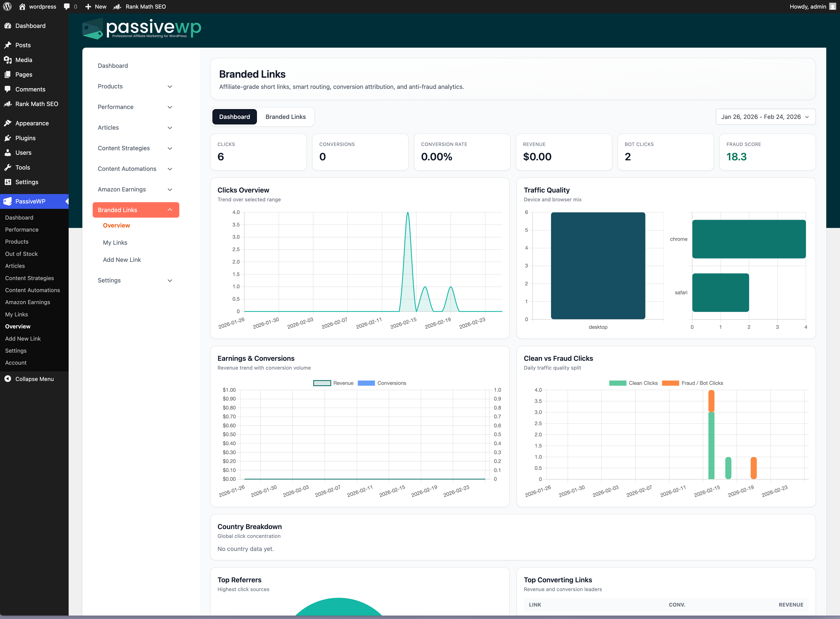
Task: Open the Rank Math SEO sidebar icon
Action: pyautogui.click(x=8, y=104)
